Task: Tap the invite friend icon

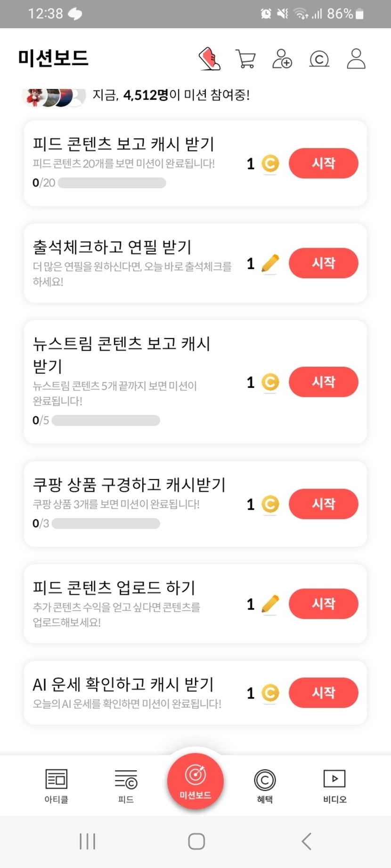Action: pos(282,59)
